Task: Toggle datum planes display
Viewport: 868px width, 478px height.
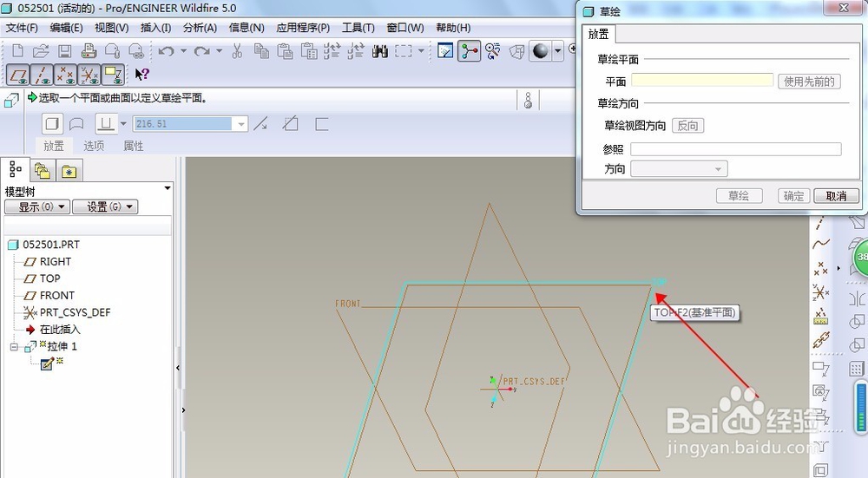Action: 18,74
